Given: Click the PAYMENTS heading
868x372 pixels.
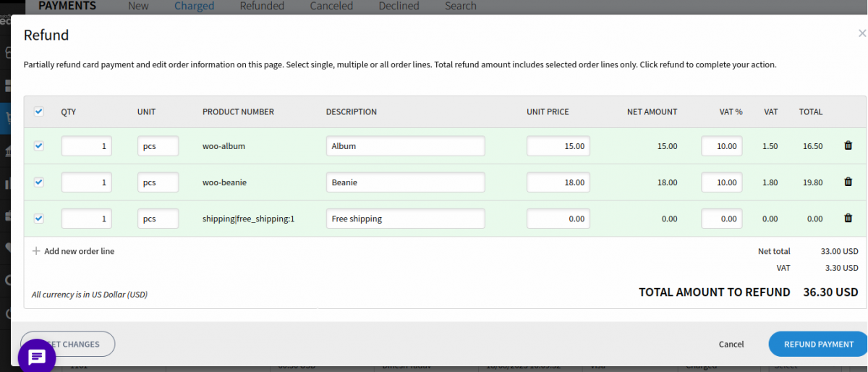Looking at the screenshot, I should [x=67, y=6].
